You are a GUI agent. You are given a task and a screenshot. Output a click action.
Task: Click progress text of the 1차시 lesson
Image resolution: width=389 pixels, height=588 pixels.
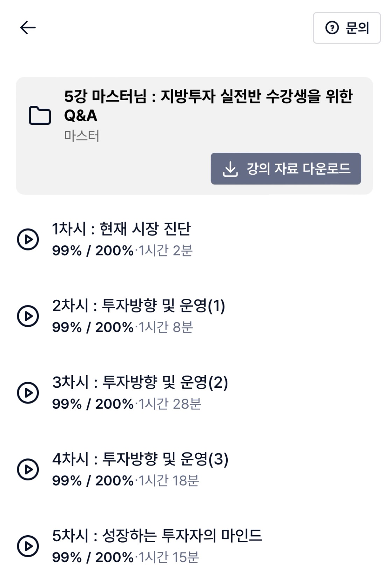tap(92, 251)
